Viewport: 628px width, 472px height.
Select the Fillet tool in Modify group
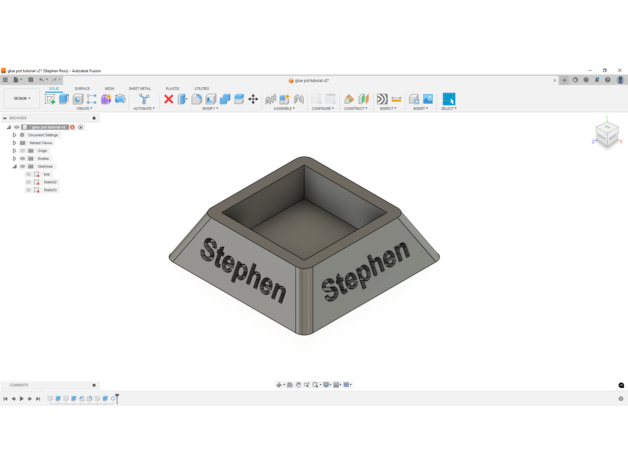(x=197, y=99)
